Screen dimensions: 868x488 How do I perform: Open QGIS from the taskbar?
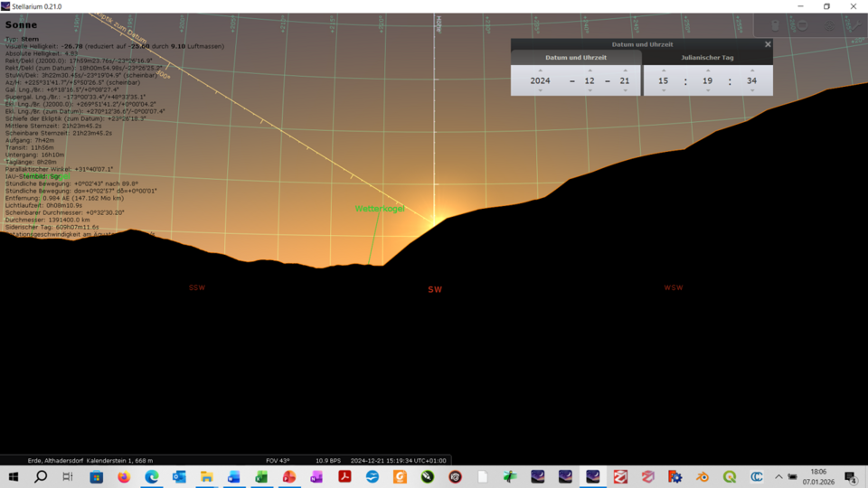click(730, 476)
